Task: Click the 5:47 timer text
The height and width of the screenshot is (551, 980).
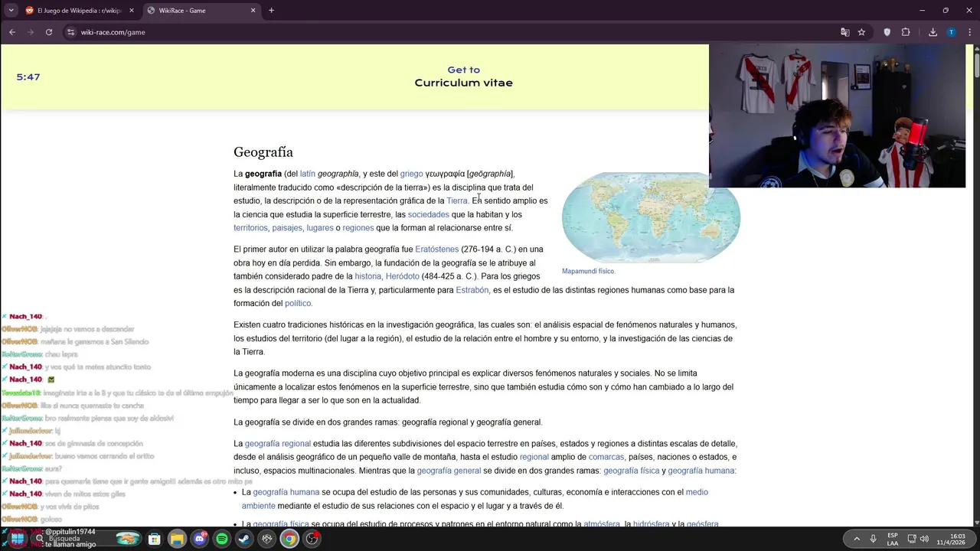Action: point(28,77)
